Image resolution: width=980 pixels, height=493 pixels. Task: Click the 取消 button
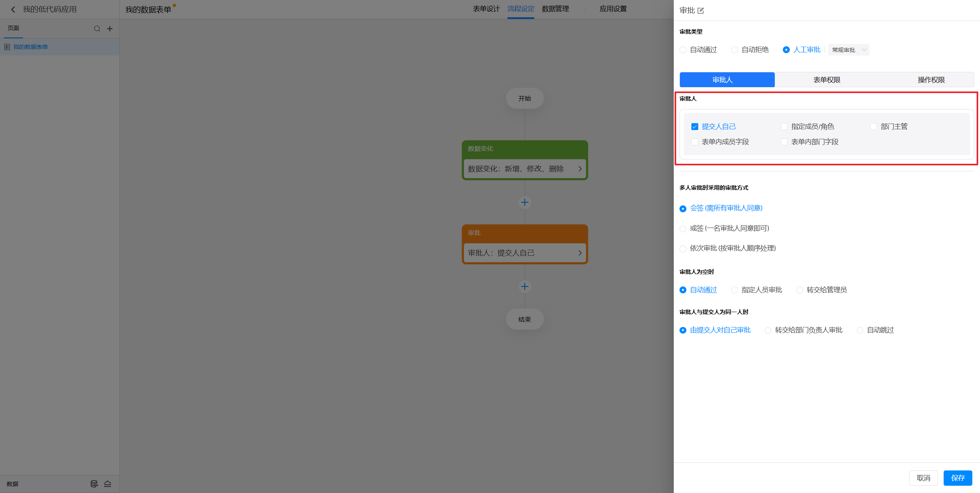click(x=923, y=478)
